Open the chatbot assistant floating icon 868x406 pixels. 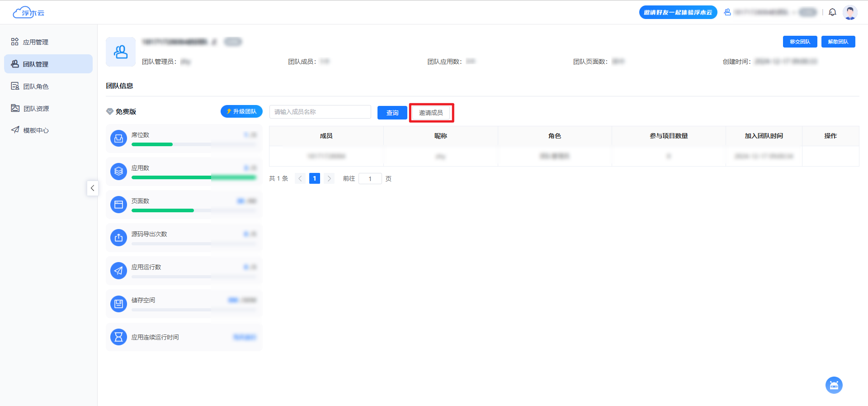click(834, 385)
